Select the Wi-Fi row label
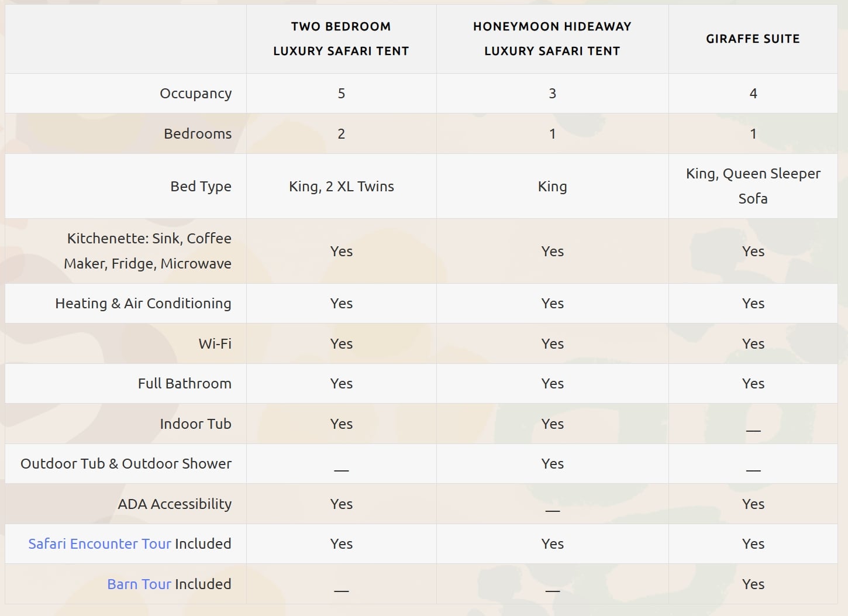Viewport: 848px width, 616px height. 215,343
